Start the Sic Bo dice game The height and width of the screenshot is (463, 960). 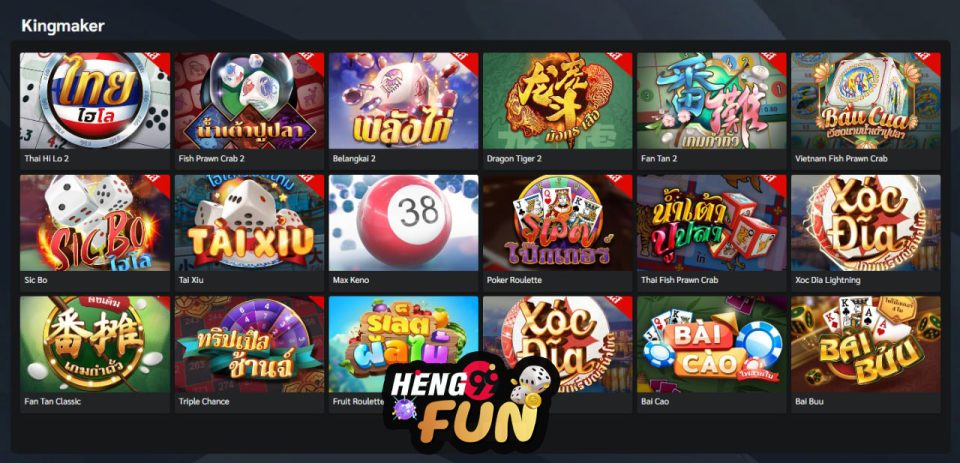tap(95, 223)
